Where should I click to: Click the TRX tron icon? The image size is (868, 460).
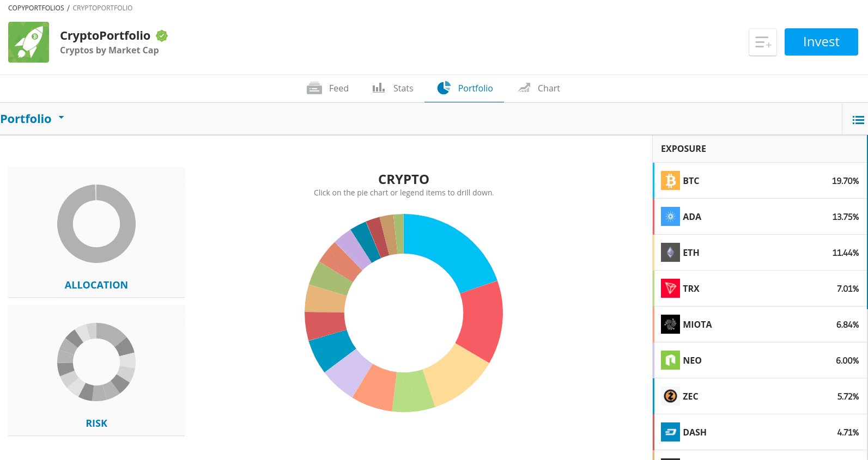click(x=670, y=288)
